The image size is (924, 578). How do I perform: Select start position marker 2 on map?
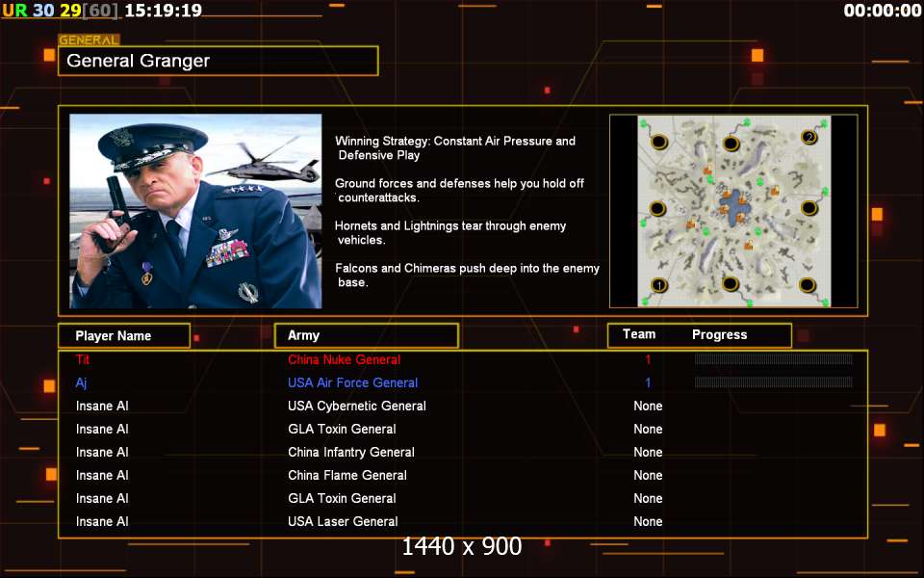(809, 138)
